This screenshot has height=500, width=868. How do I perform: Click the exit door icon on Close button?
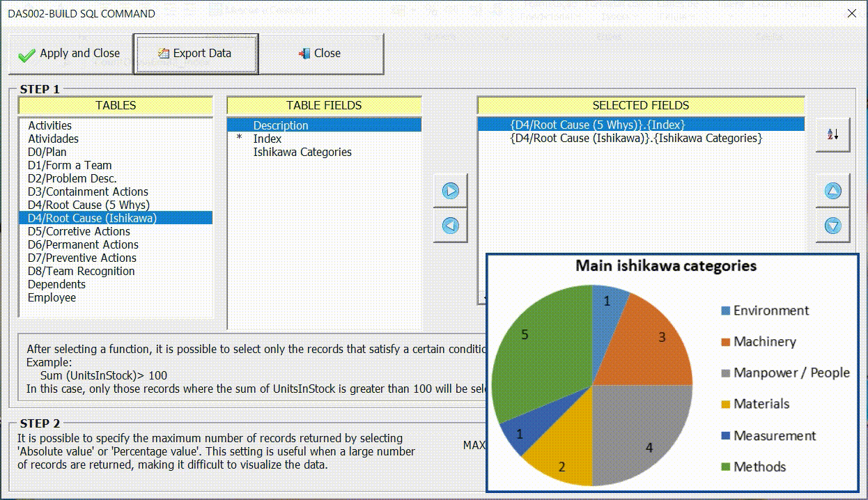tap(303, 53)
